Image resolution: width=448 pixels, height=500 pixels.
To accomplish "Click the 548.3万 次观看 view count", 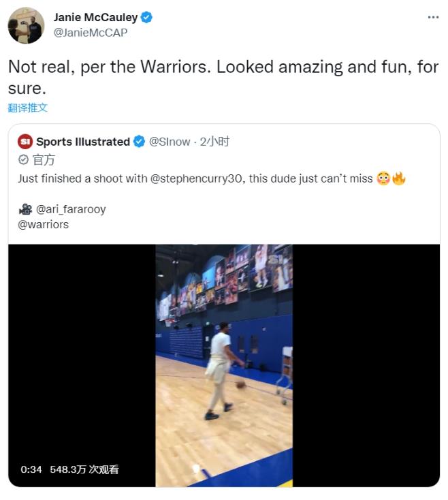I will (x=84, y=469).
